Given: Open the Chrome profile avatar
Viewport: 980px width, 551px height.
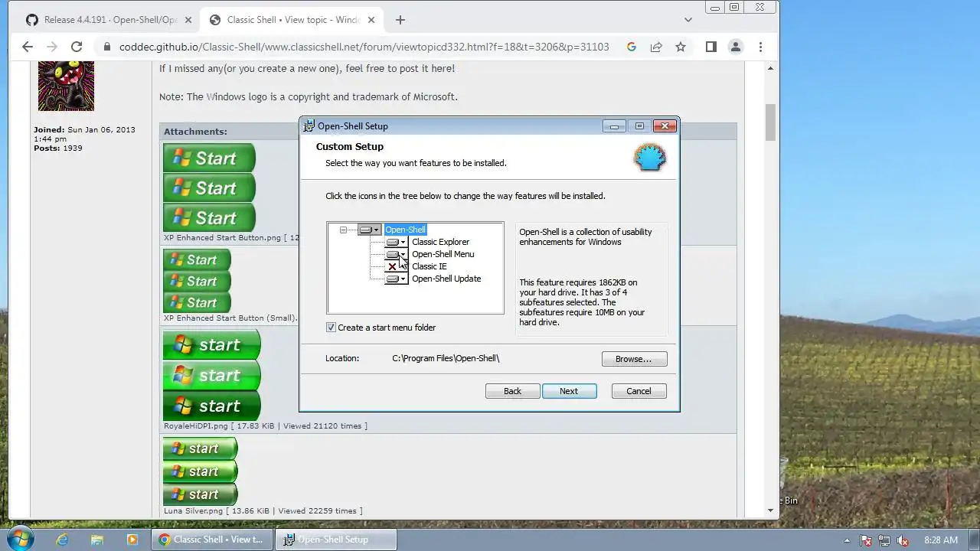Looking at the screenshot, I should click(736, 47).
